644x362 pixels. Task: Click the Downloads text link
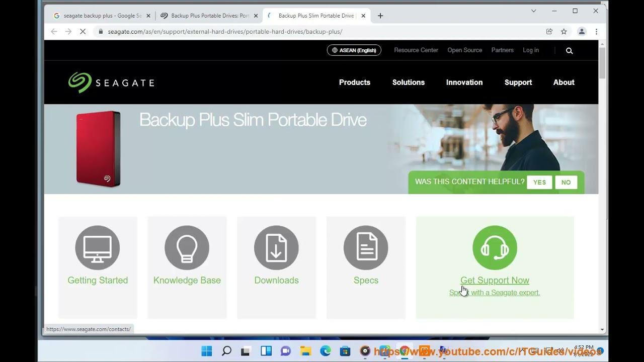tap(276, 281)
